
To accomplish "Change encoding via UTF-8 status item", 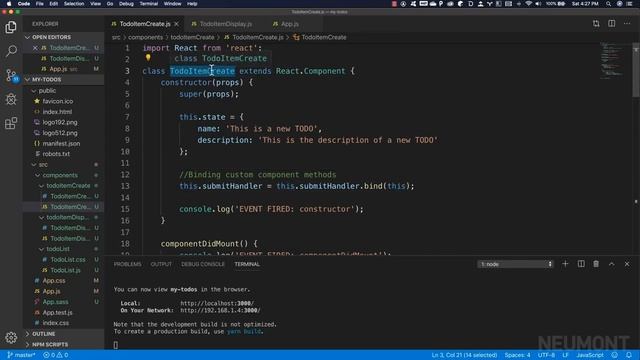I will tap(546, 355).
